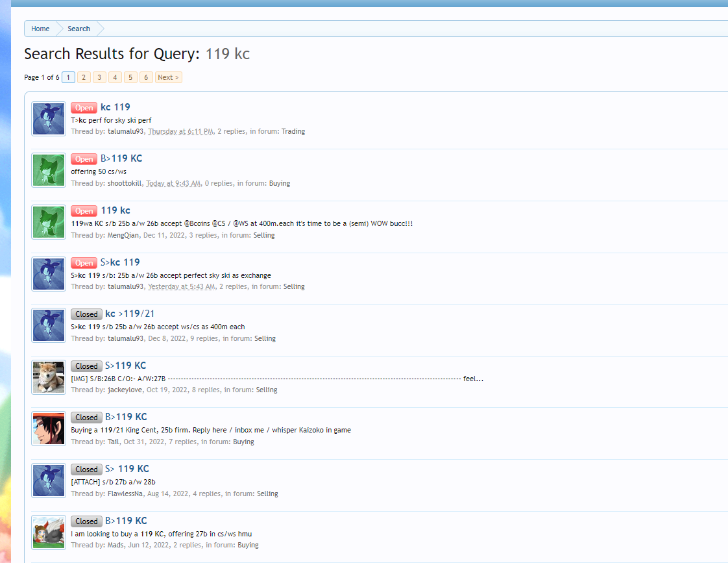Open Buying forum link in shoottokill's thread
The image size is (728, 563).
click(x=280, y=184)
